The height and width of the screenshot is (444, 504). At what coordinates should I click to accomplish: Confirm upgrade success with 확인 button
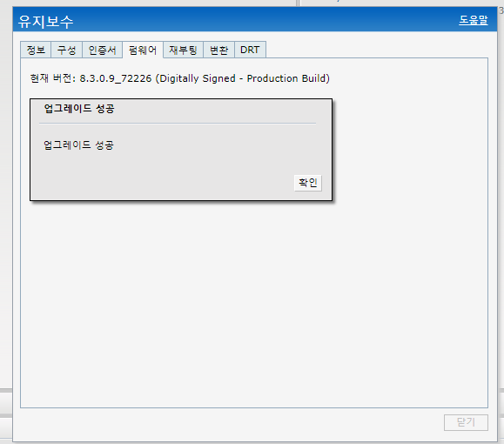pos(308,183)
